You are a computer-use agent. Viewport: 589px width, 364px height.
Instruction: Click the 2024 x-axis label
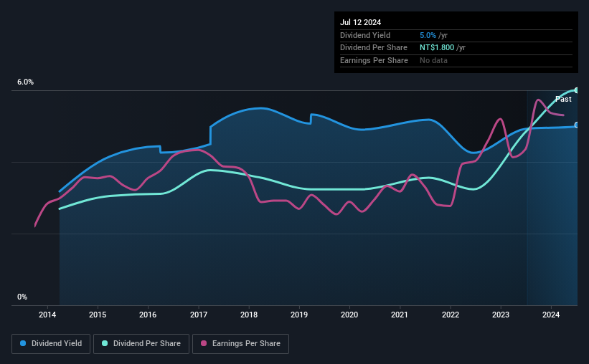[x=551, y=315]
